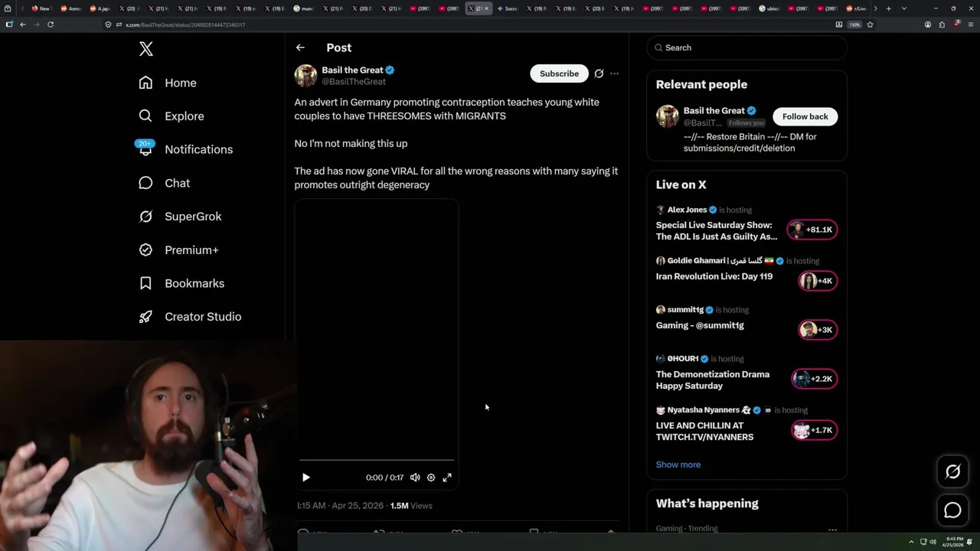Open Notifications with the 20+ badge
This screenshot has height=551, width=980.
(x=185, y=149)
